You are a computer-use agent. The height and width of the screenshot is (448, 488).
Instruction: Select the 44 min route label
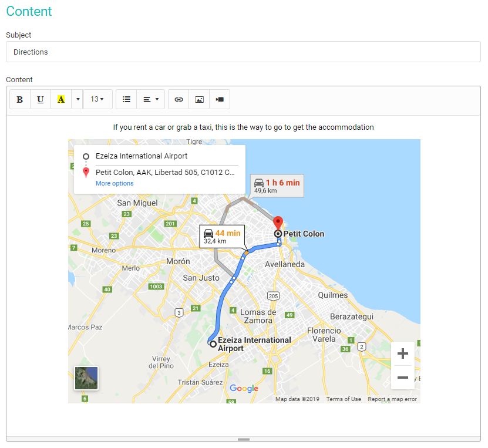(222, 237)
